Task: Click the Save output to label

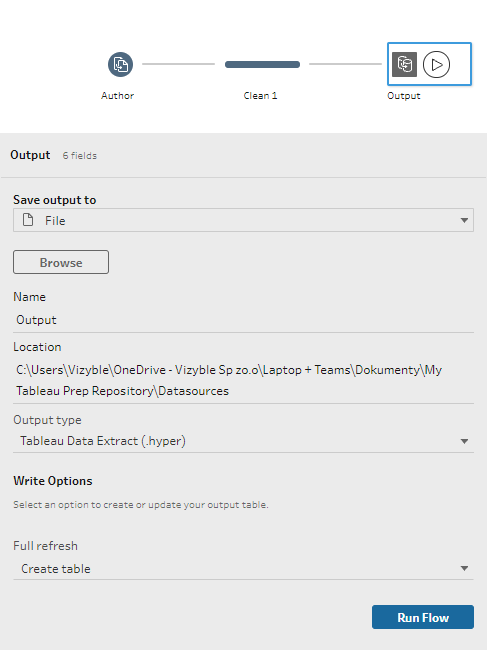Action: pyautogui.click(x=55, y=200)
